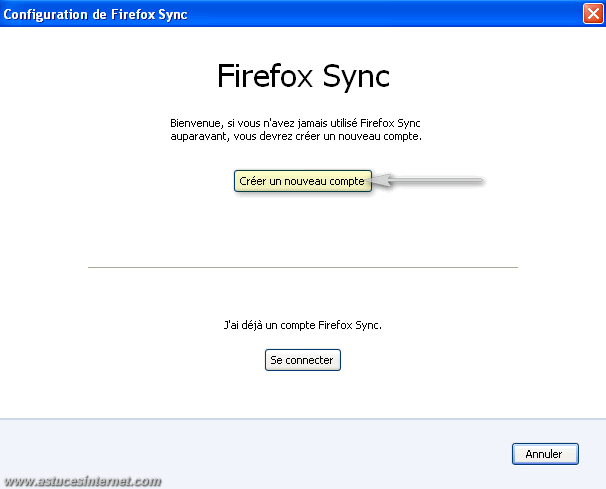The height and width of the screenshot is (489, 606).
Task: Cancel setup with the Annuler button
Action: [x=545, y=454]
